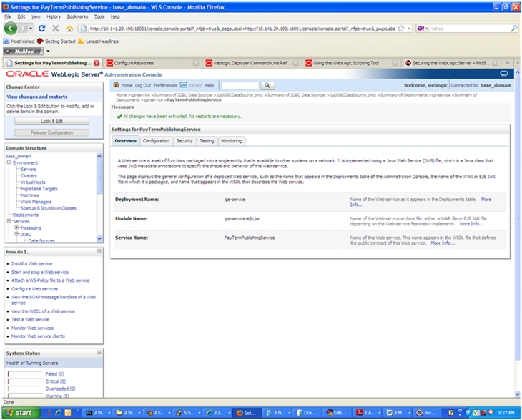Open new tab with plus icon
The width and height of the screenshot is (522, 420).
[x=508, y=63]
